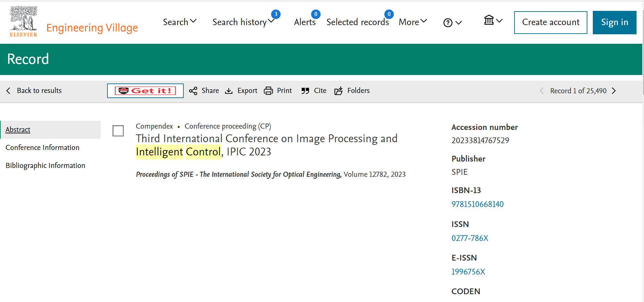Image resolution: width=644 pixels, height=302 pixels.
Task: Click the Record 1 of 25,490 counter
Action: click(578, 91)
